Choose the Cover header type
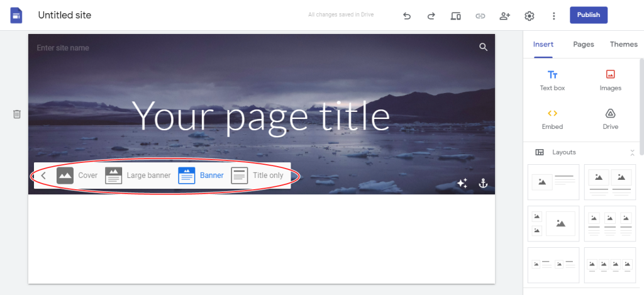This screenshot has height=295, width=644. click(77, 175)
